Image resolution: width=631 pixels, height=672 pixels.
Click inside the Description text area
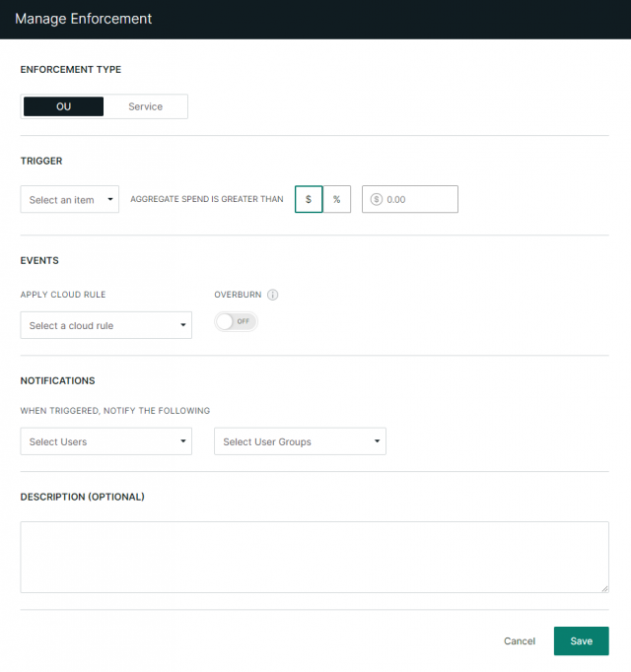[x=314, y=557]
